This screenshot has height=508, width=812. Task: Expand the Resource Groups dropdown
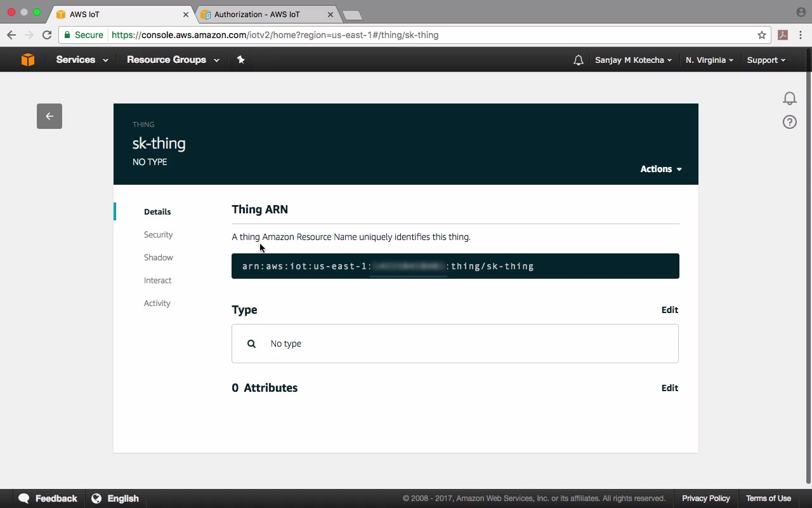pos(173,60)
